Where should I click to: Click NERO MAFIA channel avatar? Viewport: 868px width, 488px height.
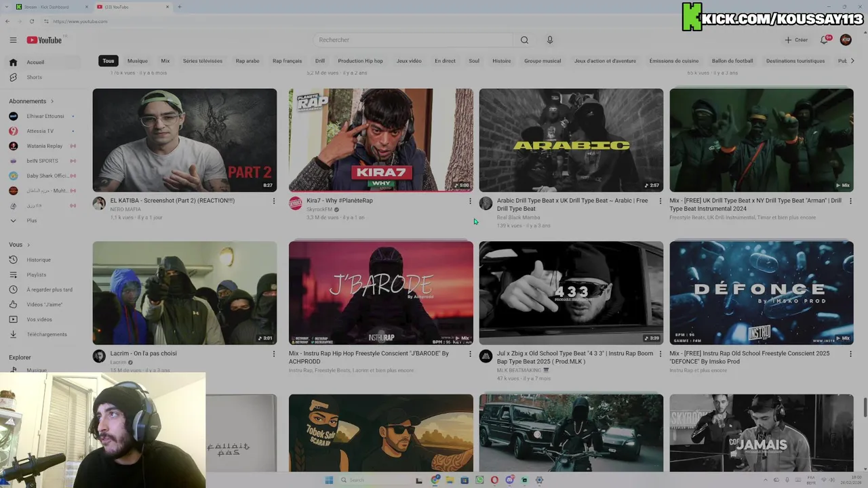tap(99, 203)
